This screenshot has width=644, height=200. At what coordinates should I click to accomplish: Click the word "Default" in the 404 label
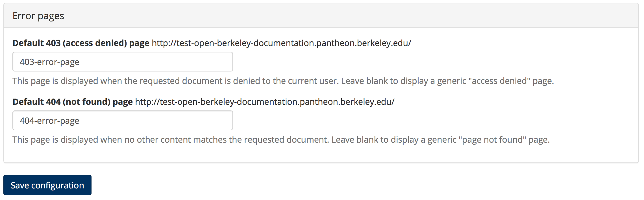[x=28, y=102]
